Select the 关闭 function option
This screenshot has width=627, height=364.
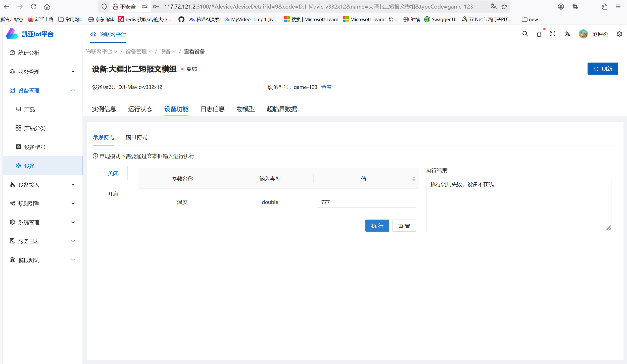(x=113, y=174)
